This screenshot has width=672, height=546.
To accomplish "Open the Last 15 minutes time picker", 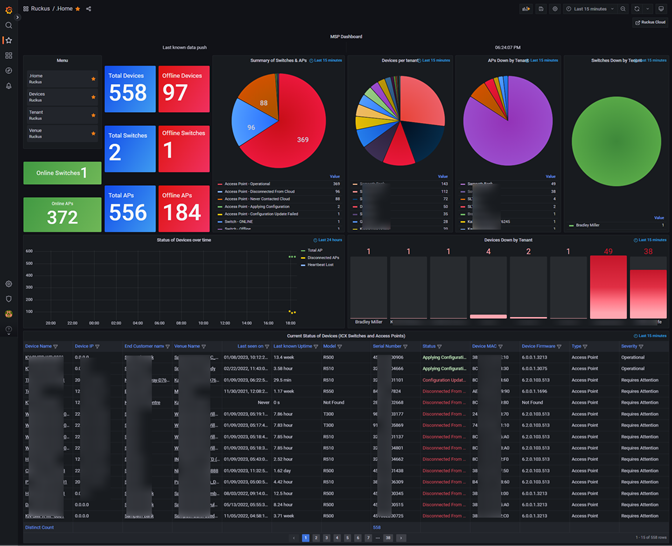I will (590, 9).
